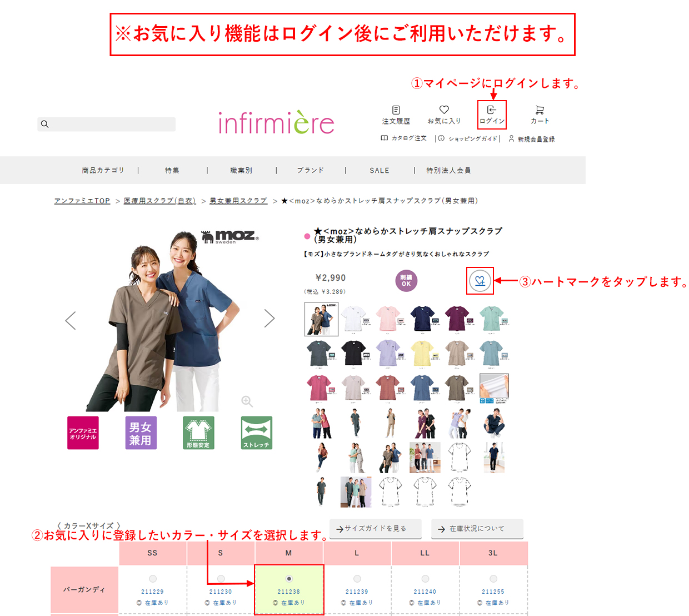Click the next-image right arrow chevron
689x616 pixels.
[x=269, y=318]
